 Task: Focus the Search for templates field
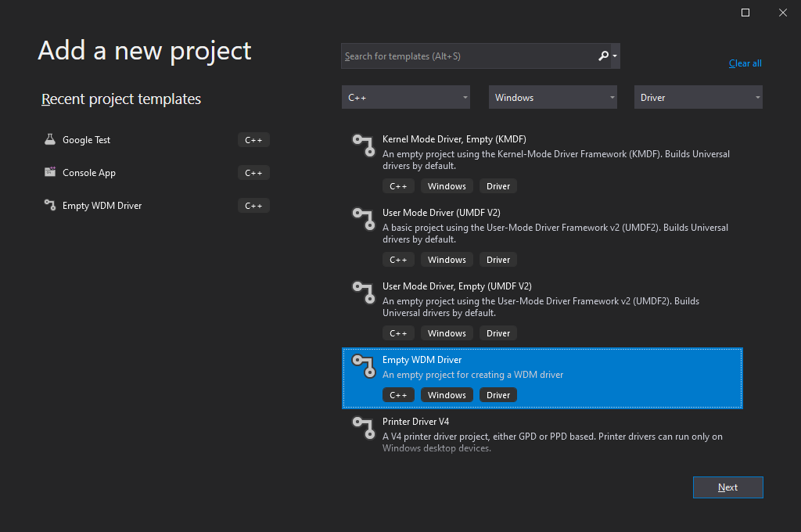[467, 56]
